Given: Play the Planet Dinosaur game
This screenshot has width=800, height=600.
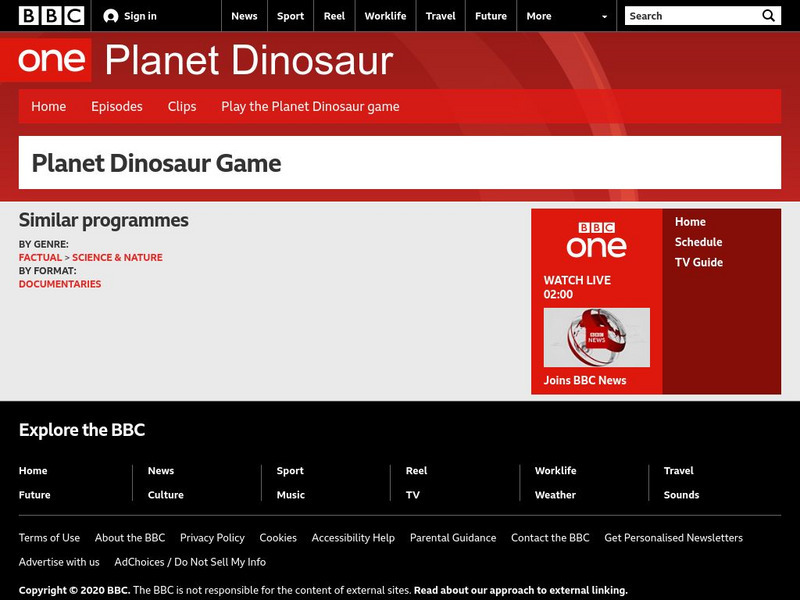Looking at the screenshot, I should coord(311,106).
